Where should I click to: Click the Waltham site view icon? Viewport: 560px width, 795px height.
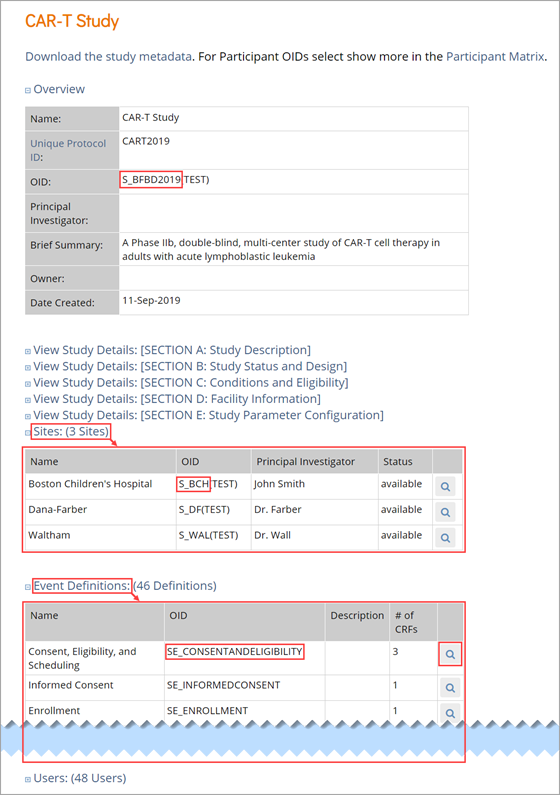click(x=445, y=537)
